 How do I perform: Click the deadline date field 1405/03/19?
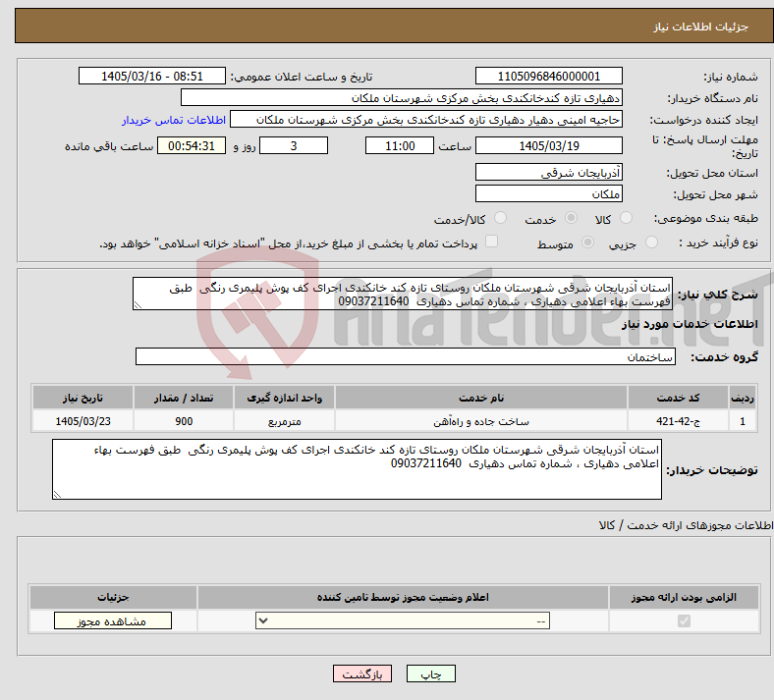[548, 145]
